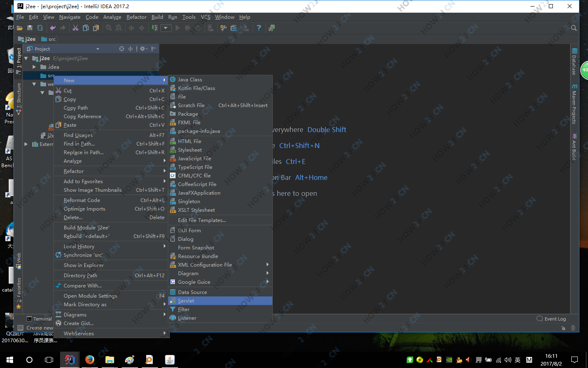Expand XML Configuration File submenu arrow
This screenshot has width=588, height=368.
pos(267,265)
